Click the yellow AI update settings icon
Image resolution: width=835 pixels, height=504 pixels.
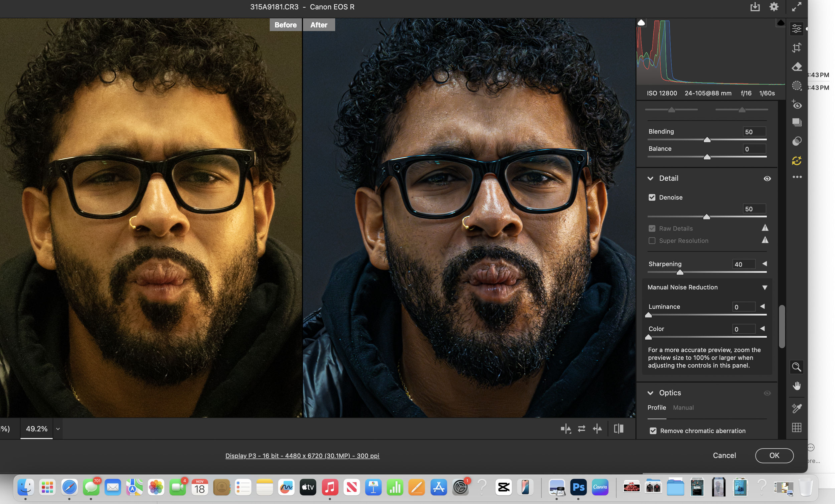click(x=796, y=160)
